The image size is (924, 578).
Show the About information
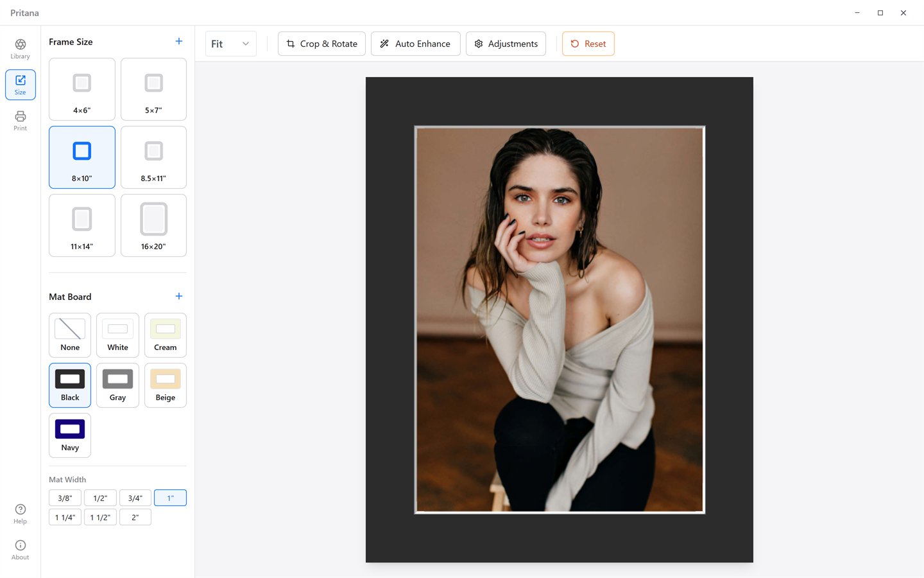coord(21,550)
